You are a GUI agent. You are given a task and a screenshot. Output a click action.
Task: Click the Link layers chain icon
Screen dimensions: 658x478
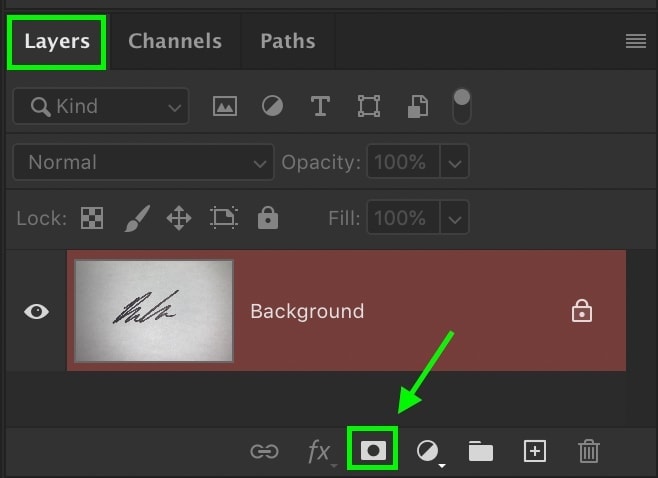pyautogui.click(x=264, y=452)
